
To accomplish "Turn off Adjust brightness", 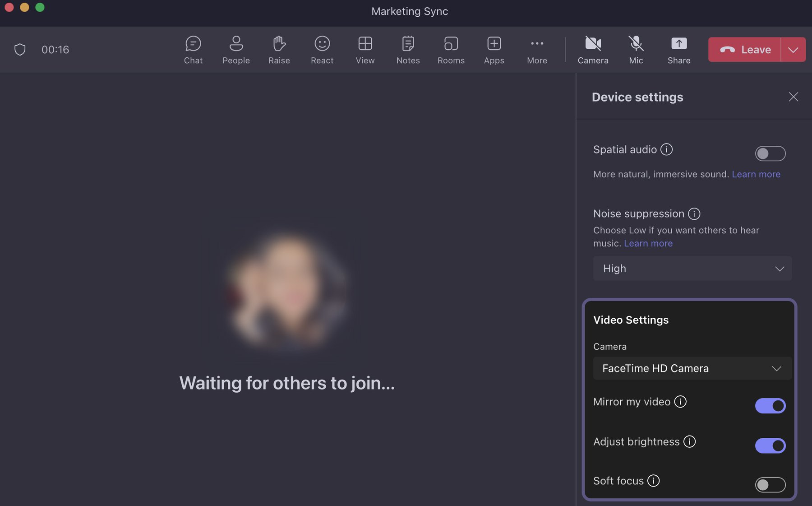I will (771, 446).
